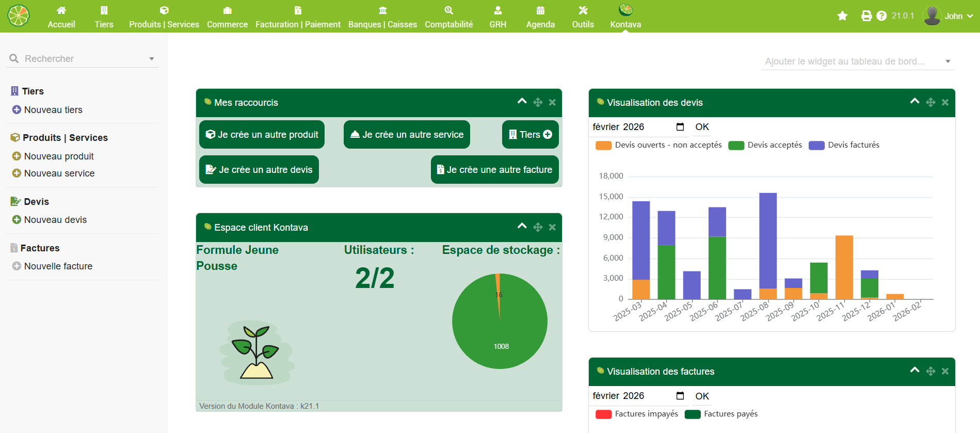Click the calendar icon in devis date field
The width and height of the screenshot is (980, 433).
point(680,127)
